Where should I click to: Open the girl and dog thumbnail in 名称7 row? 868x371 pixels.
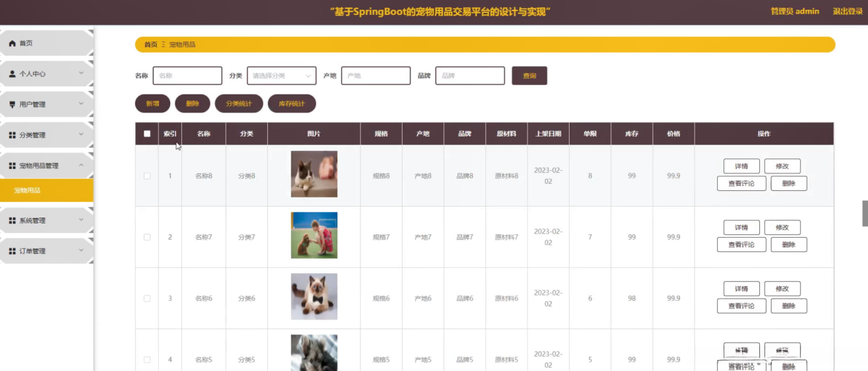pos(314,235)
